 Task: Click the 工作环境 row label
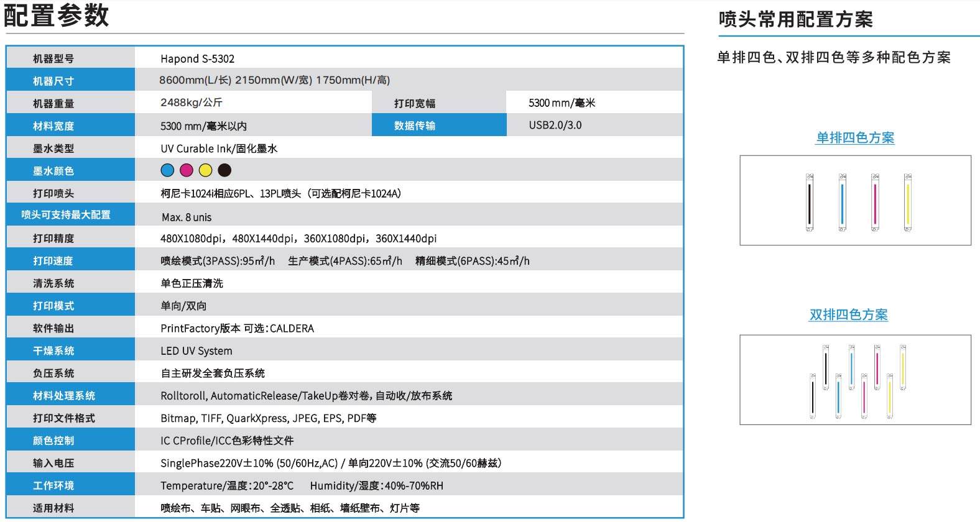pyautogui.click(x=53, y=485)
